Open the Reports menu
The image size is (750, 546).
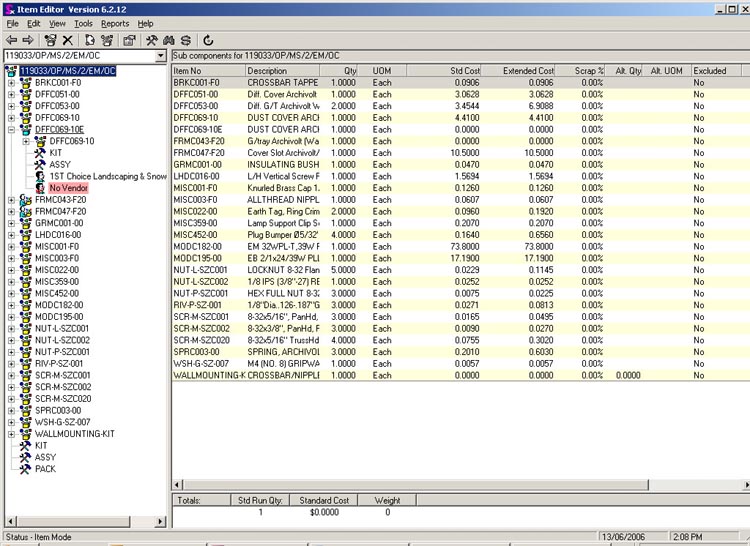click(115, 23)
